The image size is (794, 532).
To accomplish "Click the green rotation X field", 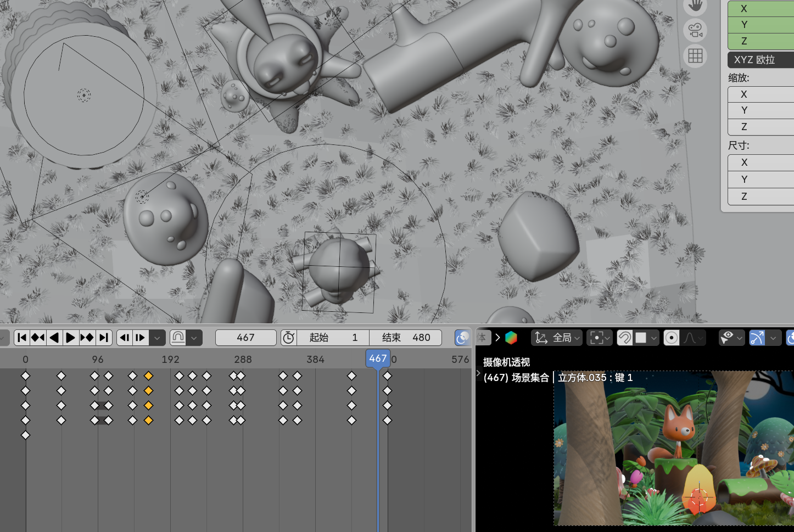I will (x=761, y=8).
